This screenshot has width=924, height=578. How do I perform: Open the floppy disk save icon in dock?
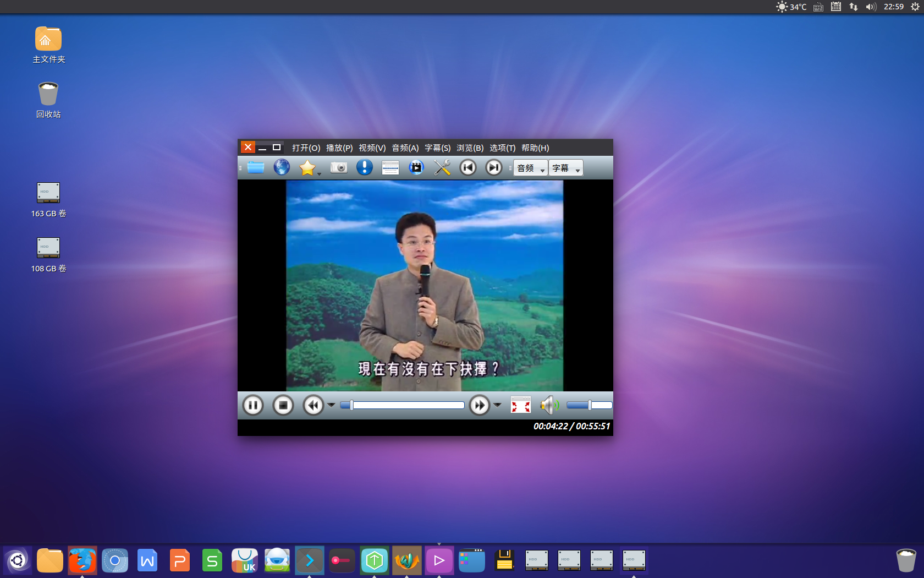[504, 561]
